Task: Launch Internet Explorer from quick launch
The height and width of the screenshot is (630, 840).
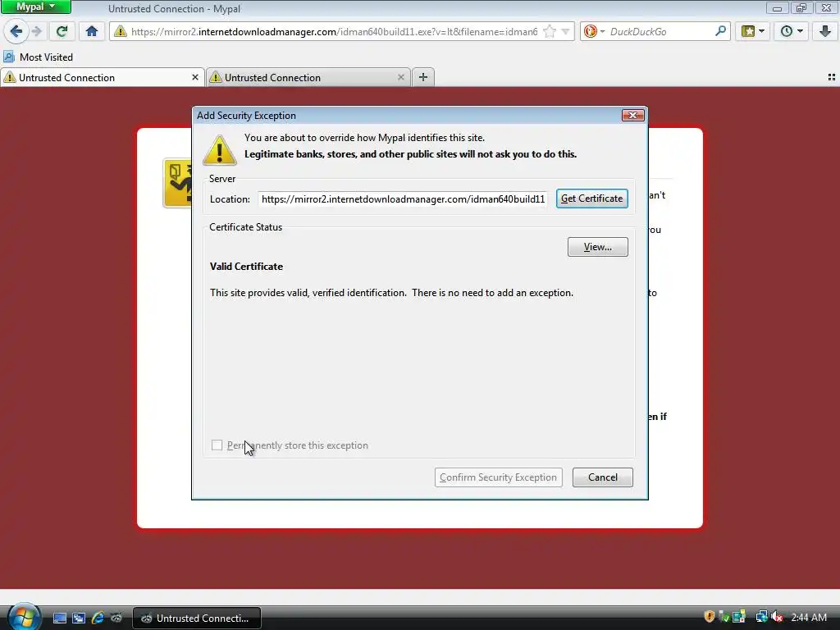Action: (98, 618)
